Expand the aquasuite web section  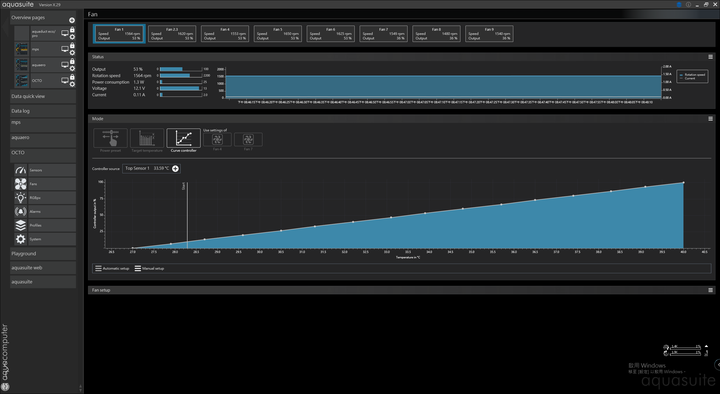[x=43, y=268]
